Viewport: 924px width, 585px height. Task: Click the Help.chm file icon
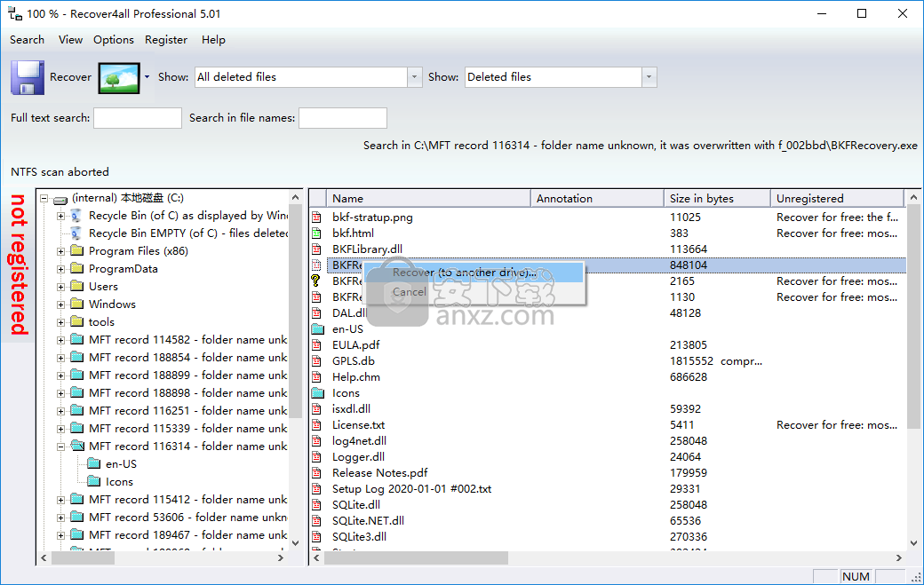(316, 376)
